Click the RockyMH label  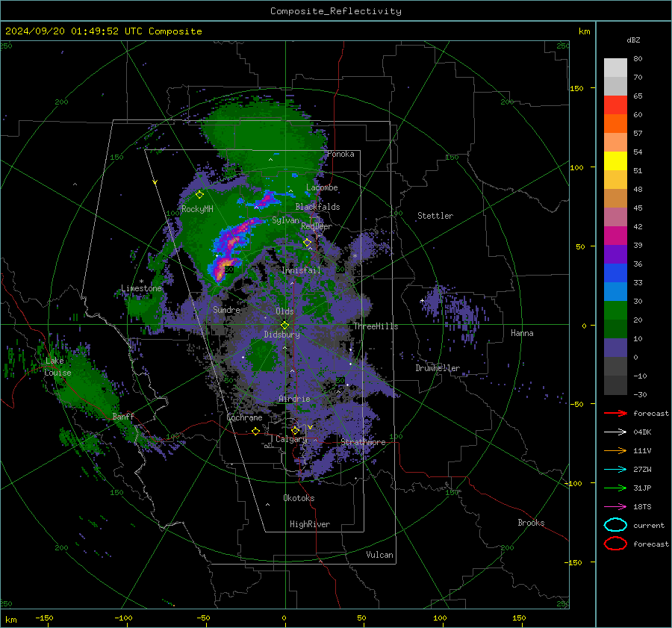pos(197,209)
